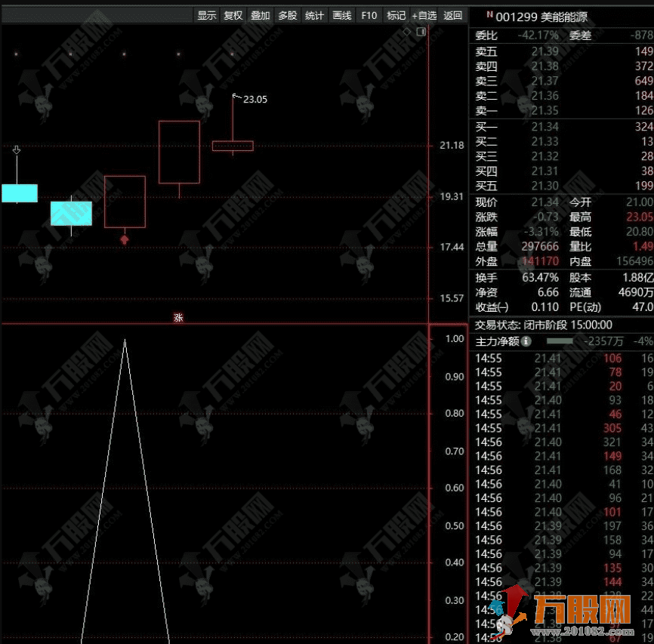Select the 卖五 21.39 order row
654x644 pixels.
564,51
